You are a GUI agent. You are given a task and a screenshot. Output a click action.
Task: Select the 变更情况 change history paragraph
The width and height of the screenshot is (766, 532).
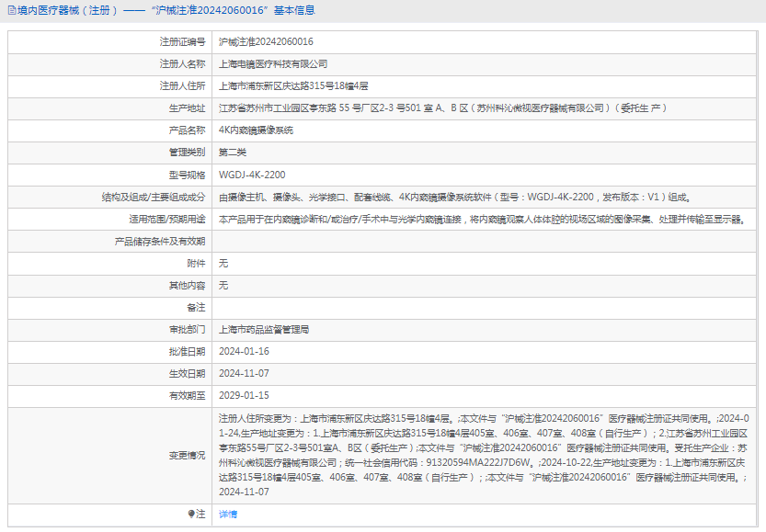tap(484, 455)
